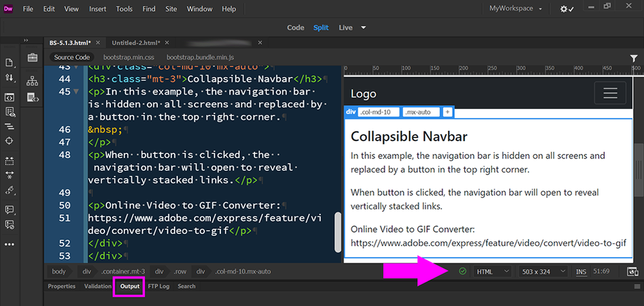The image size is (644, 306).
Task: Open the Live Code view icon
Action: pyautogui.click(x=10, y=97)
